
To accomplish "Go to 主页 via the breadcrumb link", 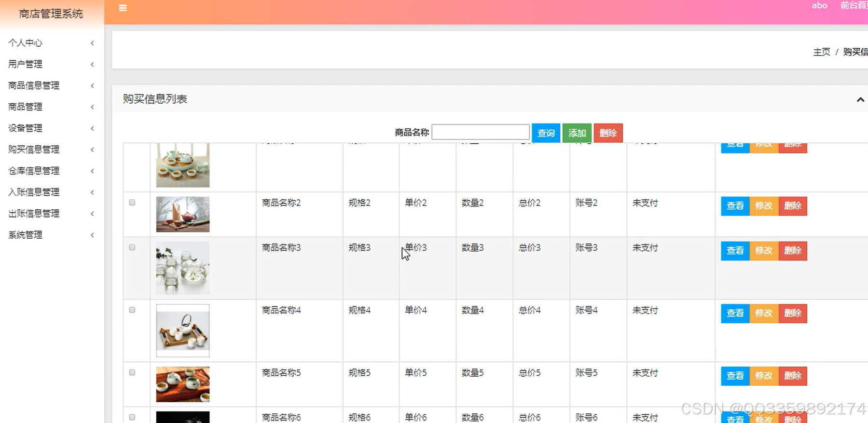I will coord(822,52).
